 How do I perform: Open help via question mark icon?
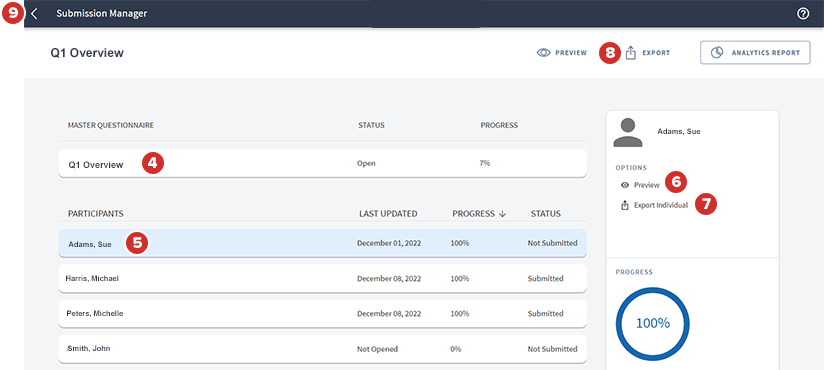[x=802, y=14]
